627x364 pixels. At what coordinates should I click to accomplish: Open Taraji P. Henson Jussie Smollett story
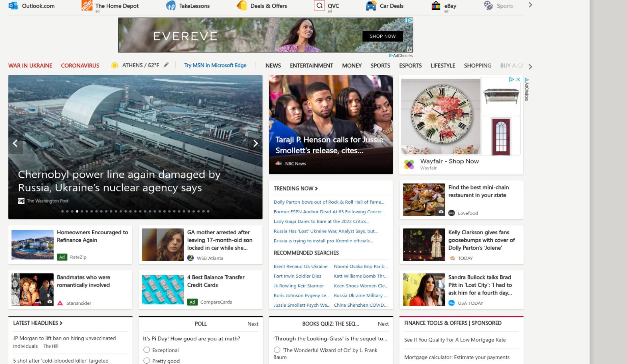[x=331, y=124]
